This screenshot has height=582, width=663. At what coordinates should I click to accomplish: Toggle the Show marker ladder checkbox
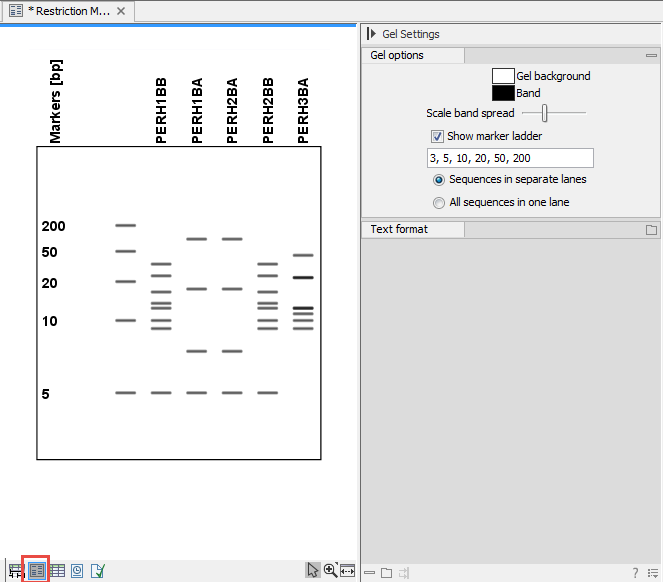pos(437,136)
